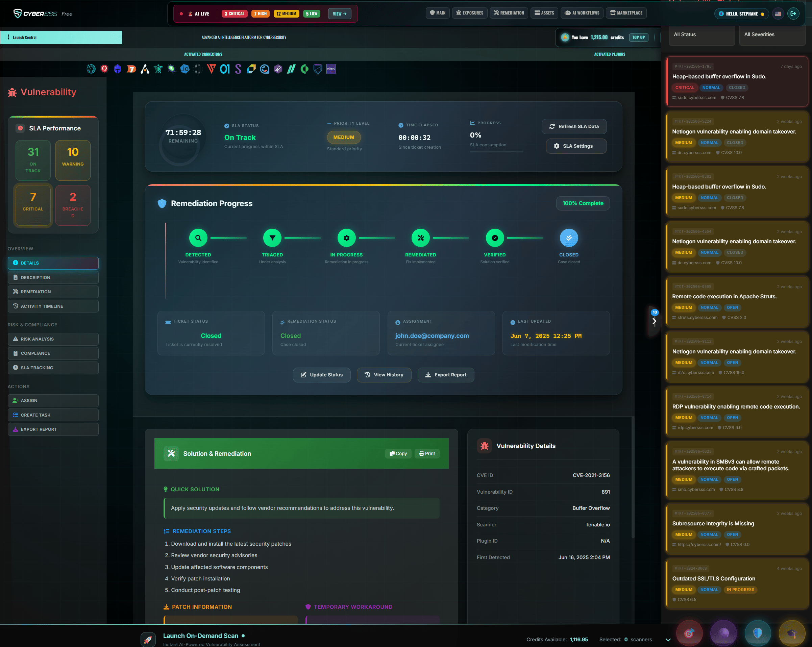The image size is (812, 647).
Task: Click the radar sweep connector icon
Action: click(x=91, y=69)
